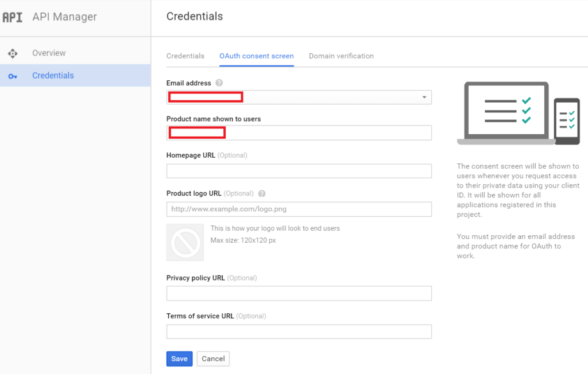Select the OAuth consent screen tab

pyautogui.click(x=256, y=56)
